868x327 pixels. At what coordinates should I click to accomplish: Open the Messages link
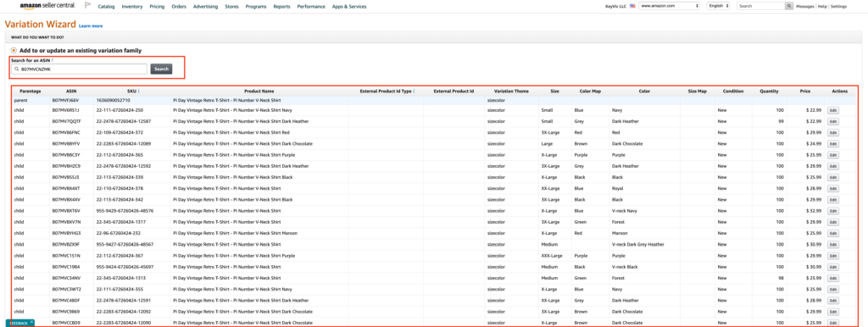[x=805, y=6]
